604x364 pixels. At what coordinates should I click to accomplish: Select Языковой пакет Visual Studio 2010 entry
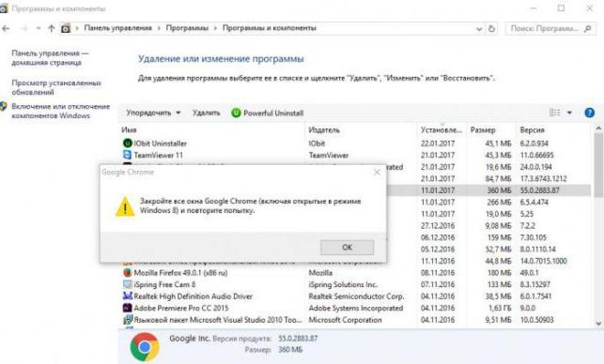tap(354, 320)
